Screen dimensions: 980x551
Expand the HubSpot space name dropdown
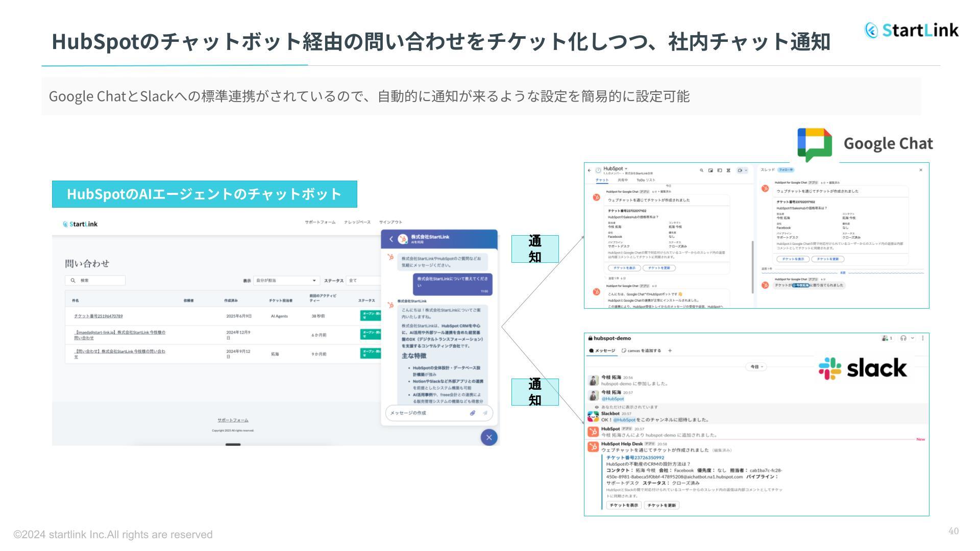[626, 168]
